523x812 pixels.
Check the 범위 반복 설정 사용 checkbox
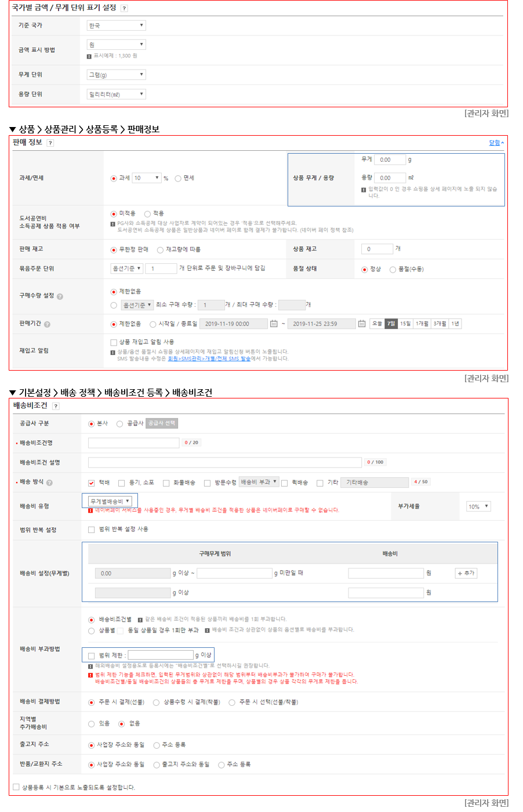[91, 530]
